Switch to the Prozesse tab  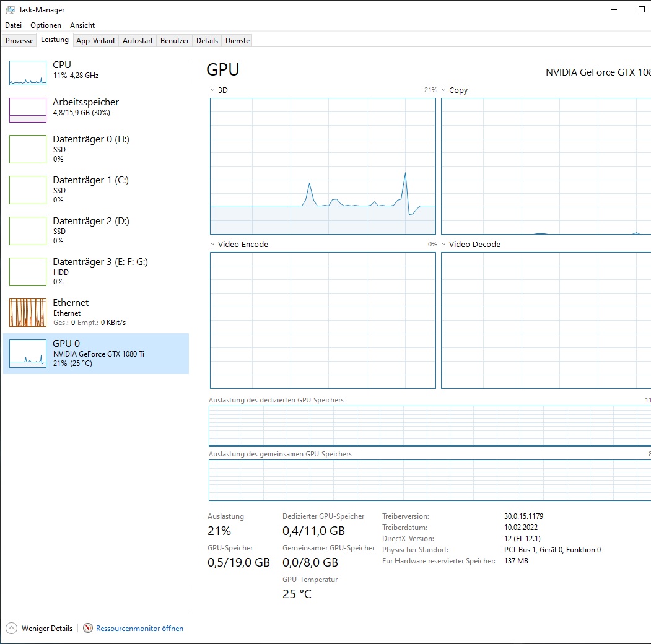coord(20,41)
